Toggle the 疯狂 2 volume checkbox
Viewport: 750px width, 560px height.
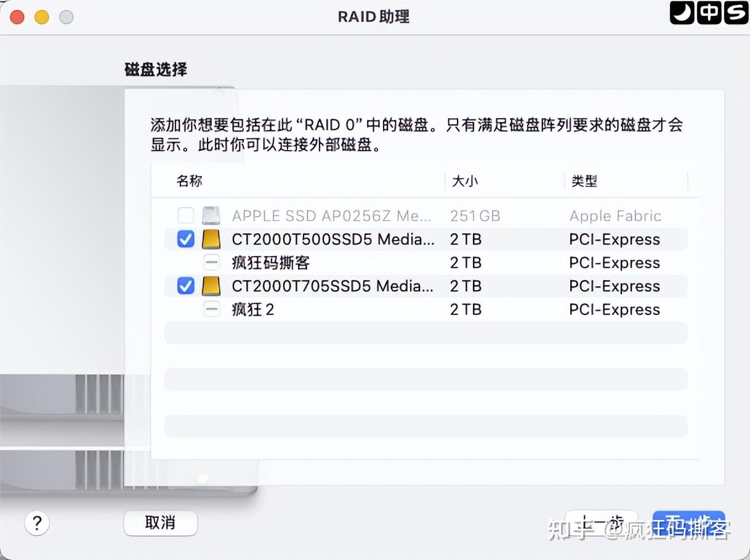pos(211,310)
